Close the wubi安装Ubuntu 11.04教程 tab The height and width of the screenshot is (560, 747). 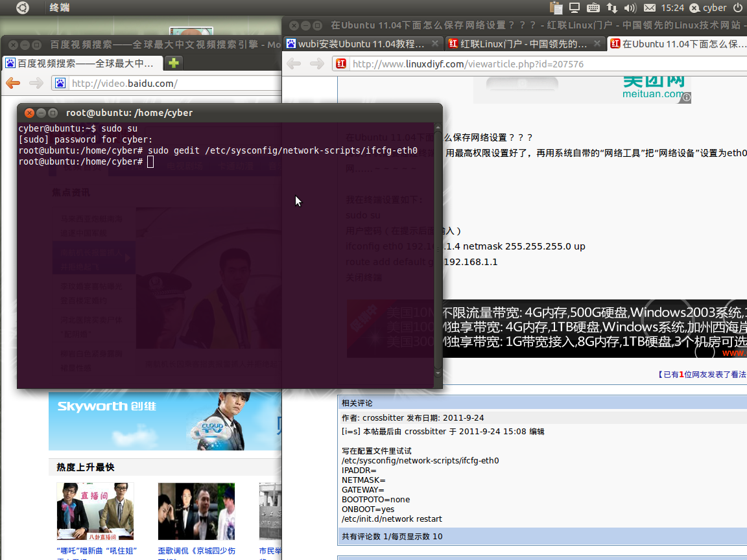pyautogui.click(x=435, y=43)
